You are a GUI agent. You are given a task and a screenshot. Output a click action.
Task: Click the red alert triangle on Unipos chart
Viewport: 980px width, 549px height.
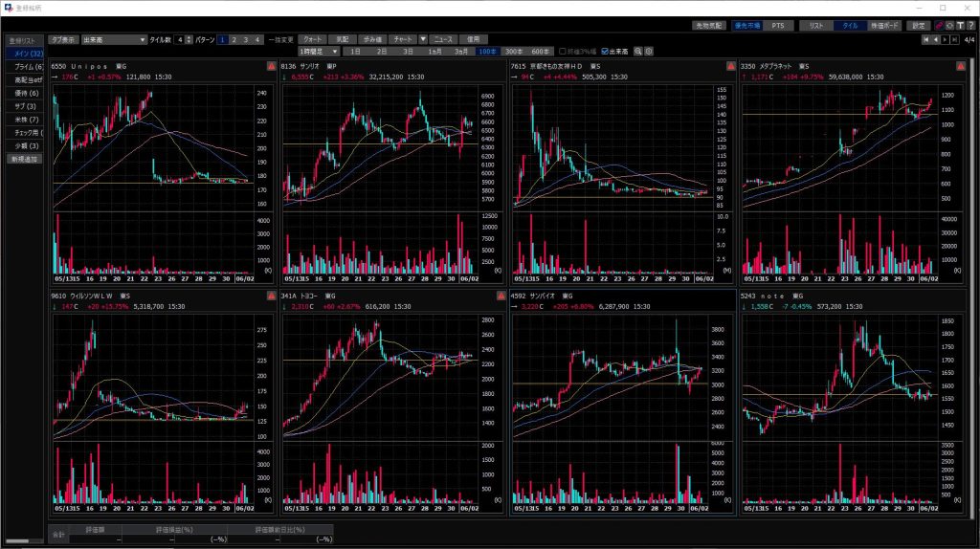(x=272, y=66)
